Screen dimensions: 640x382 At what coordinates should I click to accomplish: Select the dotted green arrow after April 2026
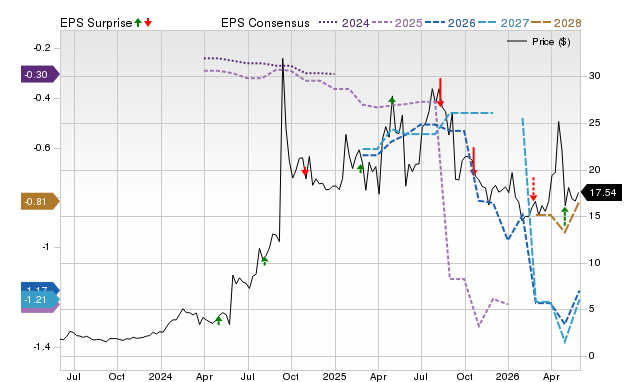click(x=564, y=217)
